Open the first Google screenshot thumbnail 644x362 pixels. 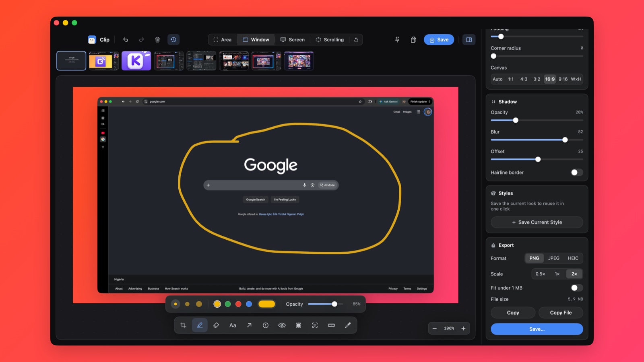(71, 61)
